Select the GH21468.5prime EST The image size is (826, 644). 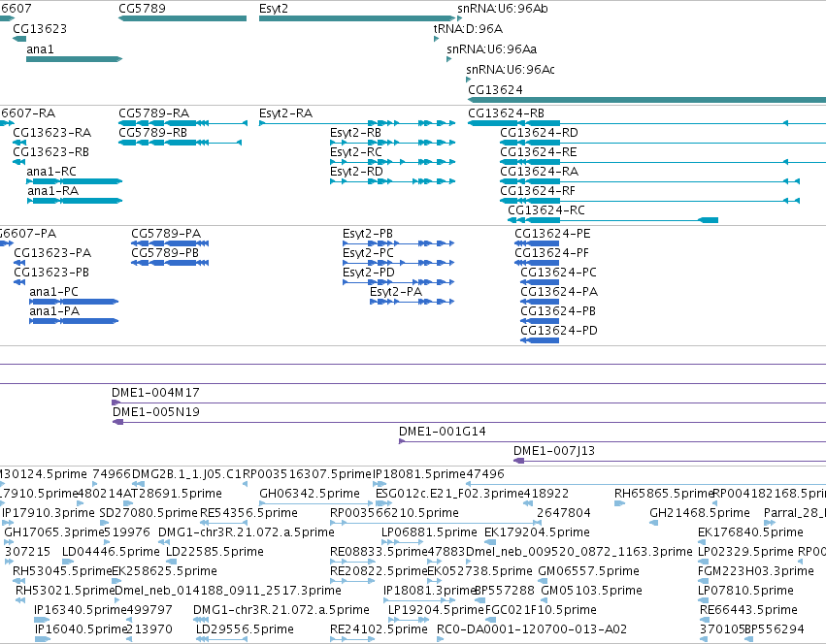coord(654,524)
